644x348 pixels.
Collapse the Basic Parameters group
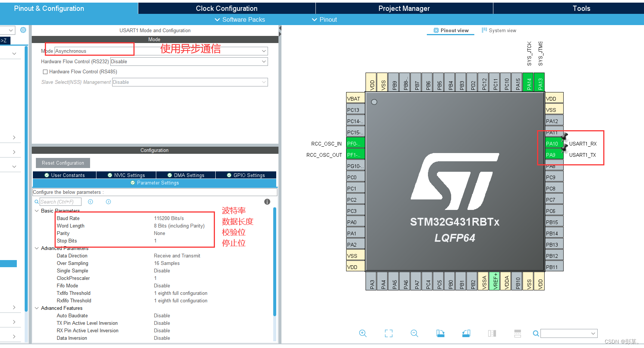(37, 211)
